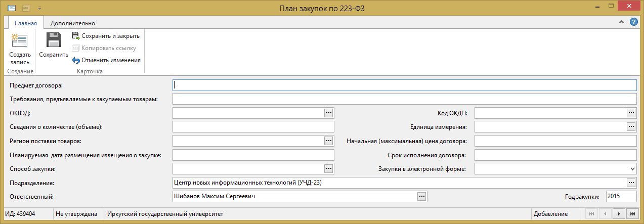Expand Закупки в электронной форме dropdown
This screenshot has width=644, height=224.
(632, 168)
